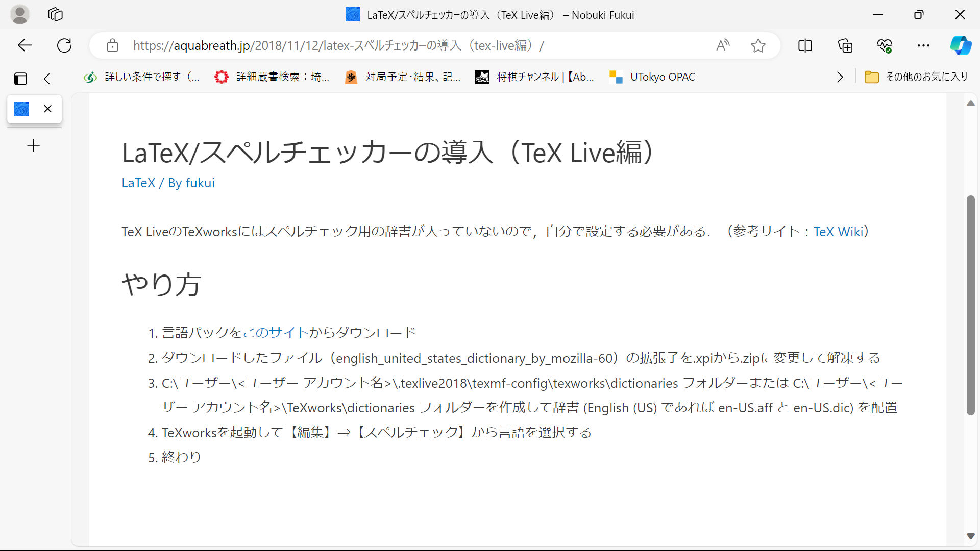Open author fukui link

tap(200, 183)
